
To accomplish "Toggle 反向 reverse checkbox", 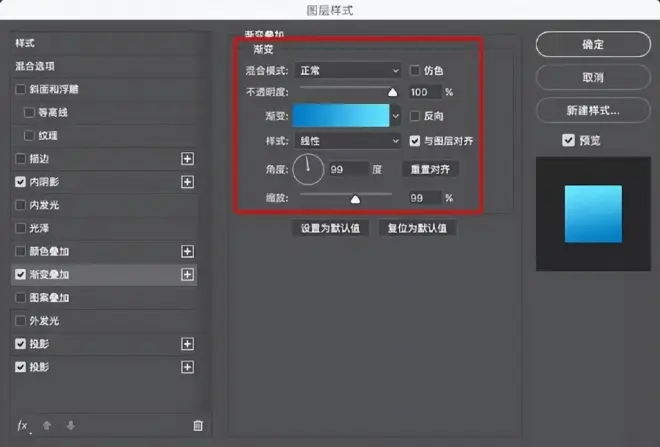I will (x=415, y=116).
